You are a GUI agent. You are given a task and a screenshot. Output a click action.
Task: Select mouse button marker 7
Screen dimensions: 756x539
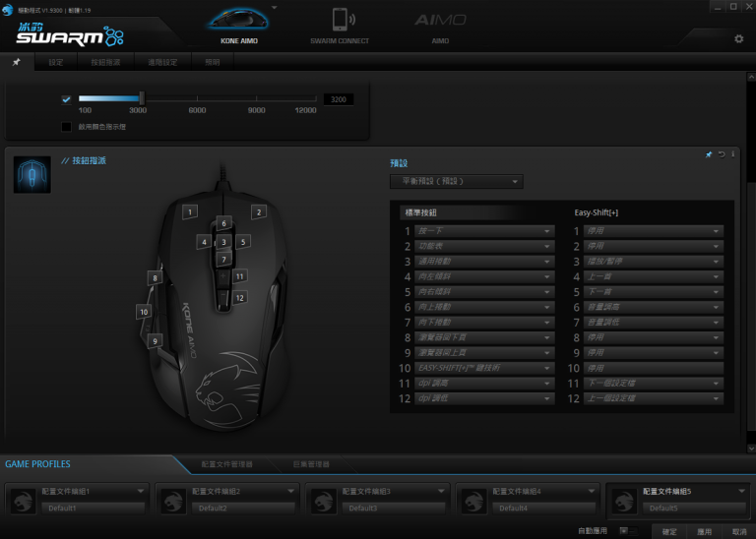pos(223,260)
